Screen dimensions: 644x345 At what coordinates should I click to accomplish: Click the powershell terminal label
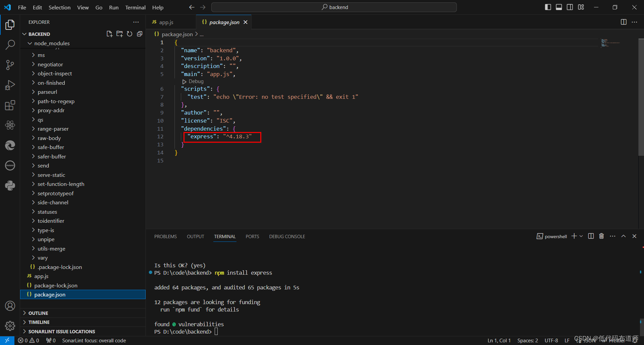pyautogui.click(x=552, y=236)
